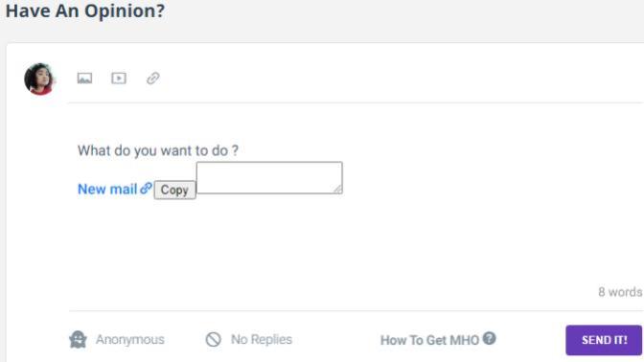Place cursor in 'What do you want to do ?' text
Image resolution: width=644 pixels, height=362 pixels.
tap(158, 150)
